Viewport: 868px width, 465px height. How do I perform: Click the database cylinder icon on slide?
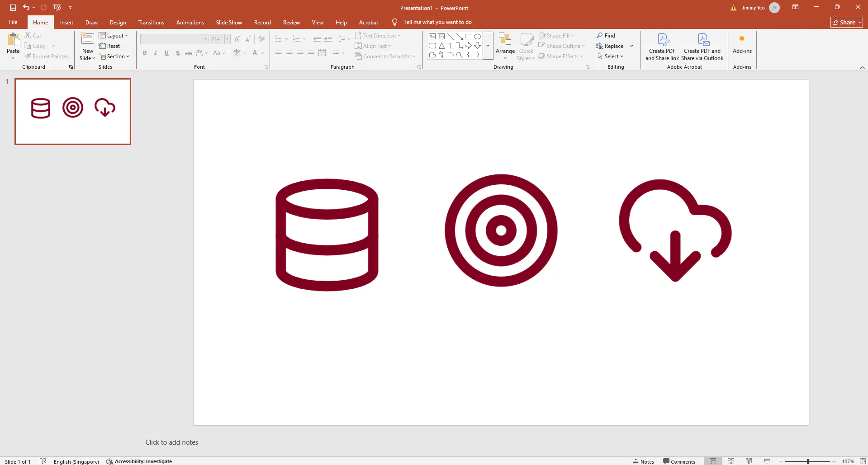coord(327,235)
